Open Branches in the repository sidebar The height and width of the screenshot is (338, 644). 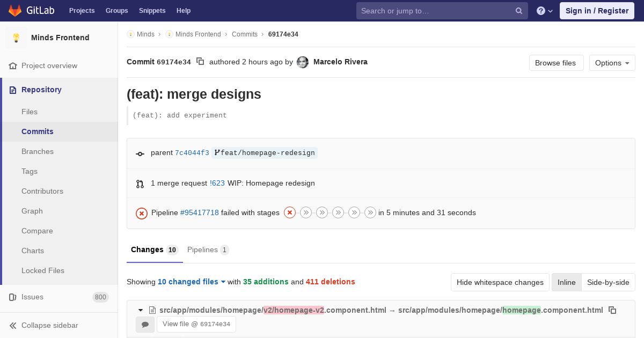38,151
